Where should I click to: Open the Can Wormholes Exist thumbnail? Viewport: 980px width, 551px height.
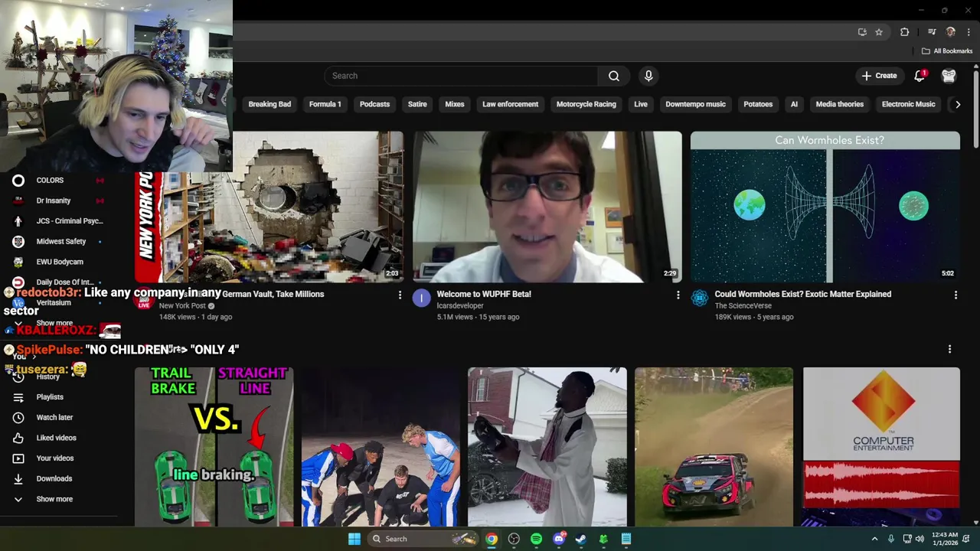pyautogui.click(x=825, y=207)
